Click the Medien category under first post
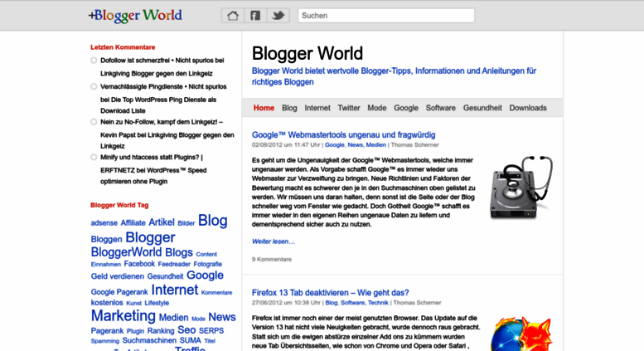The image size is (644, 351). coord(376,144)
